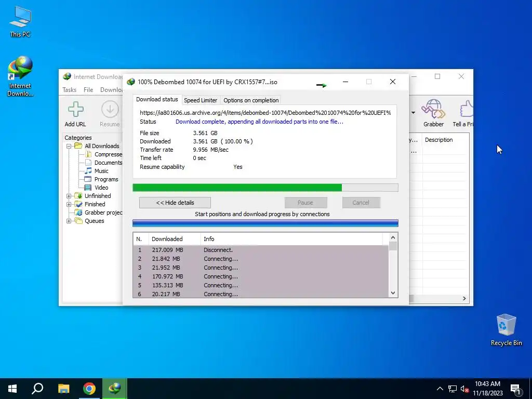
Task: Expand the Queues tree node
Action: 69,221
